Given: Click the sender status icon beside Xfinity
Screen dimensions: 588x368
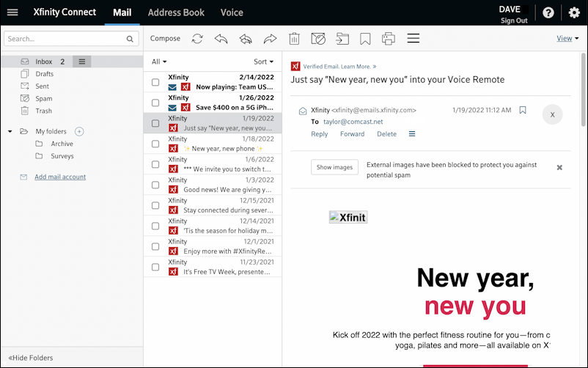Looking at the screenshot, I should 303,111.
